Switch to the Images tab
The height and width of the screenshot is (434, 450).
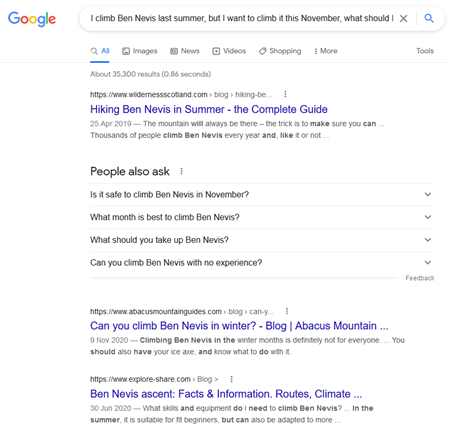(x=140, y=51)
